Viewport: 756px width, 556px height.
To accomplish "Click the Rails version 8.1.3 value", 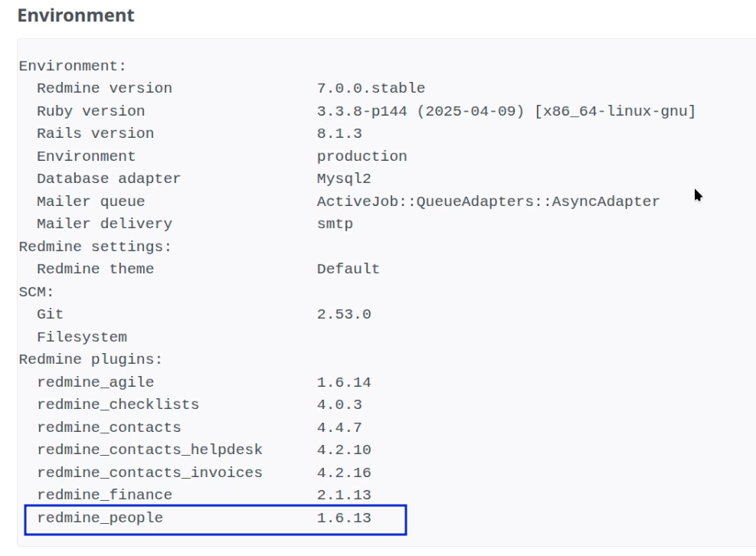I will (339, 133).
